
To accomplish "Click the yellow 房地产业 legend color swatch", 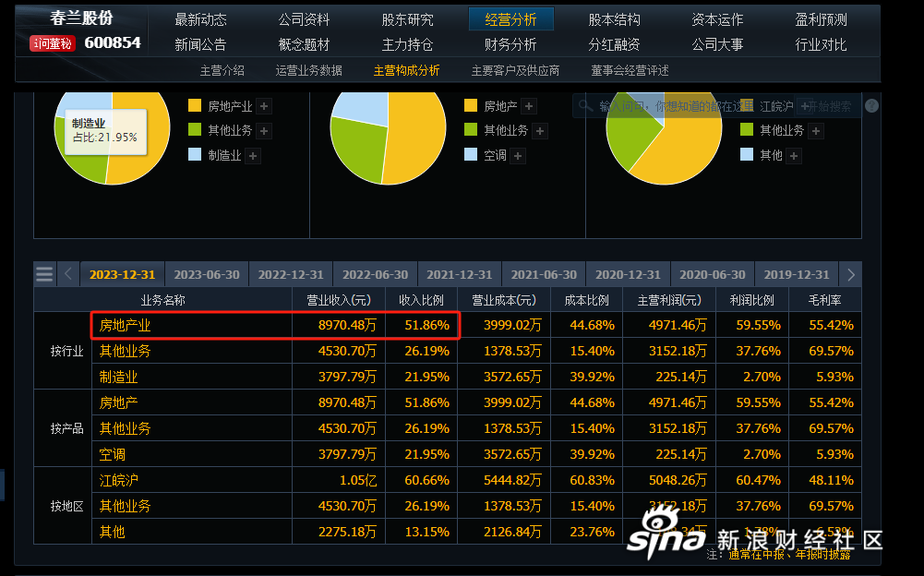I will point(194,106).
